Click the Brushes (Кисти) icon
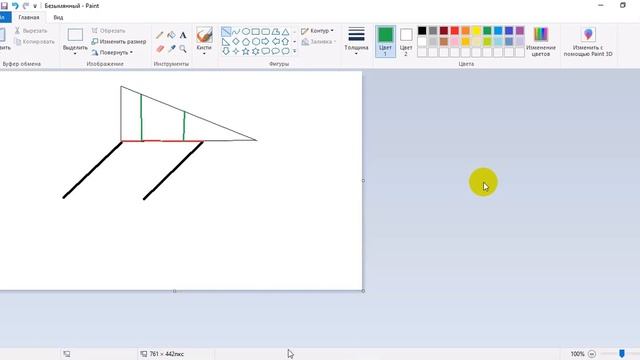The image size is (640, 360). [204, 35]
